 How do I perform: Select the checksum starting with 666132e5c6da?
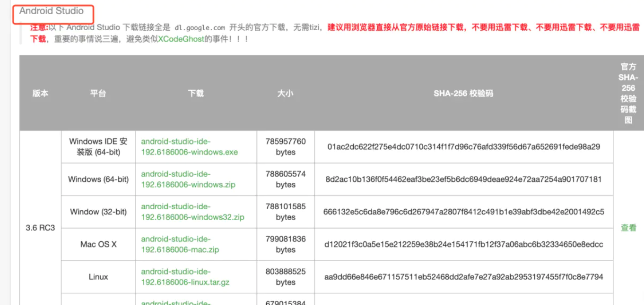[464, 212]
